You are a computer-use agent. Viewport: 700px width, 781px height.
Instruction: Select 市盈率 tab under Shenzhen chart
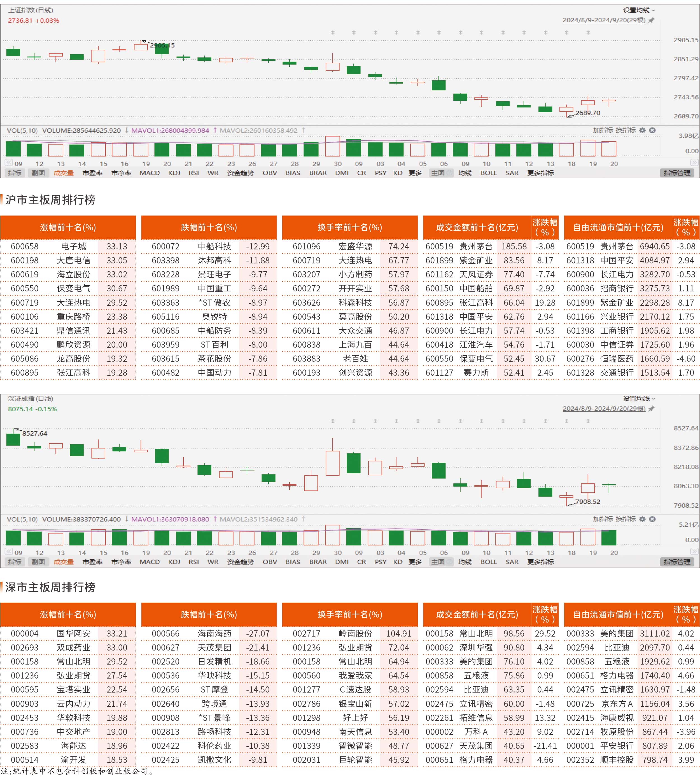pos(92,562)
